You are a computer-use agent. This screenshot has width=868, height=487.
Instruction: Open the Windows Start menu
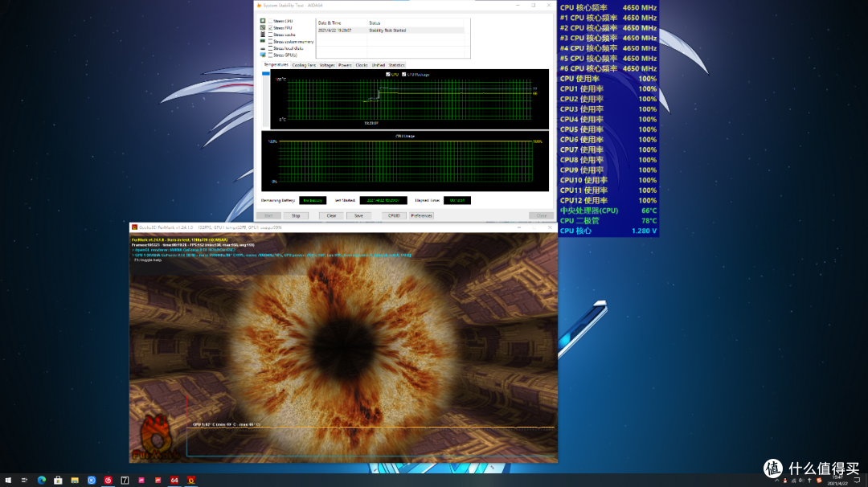click(8, 481)
